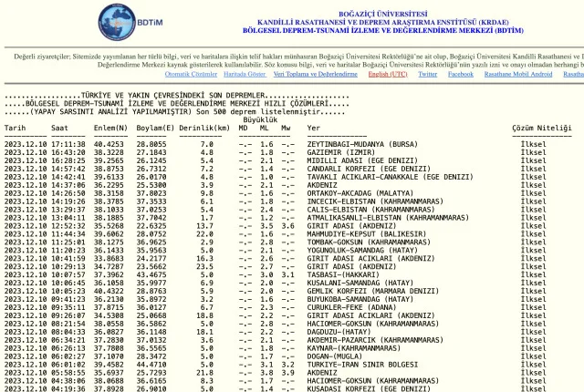Click latitude 34.5308 in 09:26:07 row
This screenshot has height=392, width=584.
pyautogui.click(x=109, y=315)
